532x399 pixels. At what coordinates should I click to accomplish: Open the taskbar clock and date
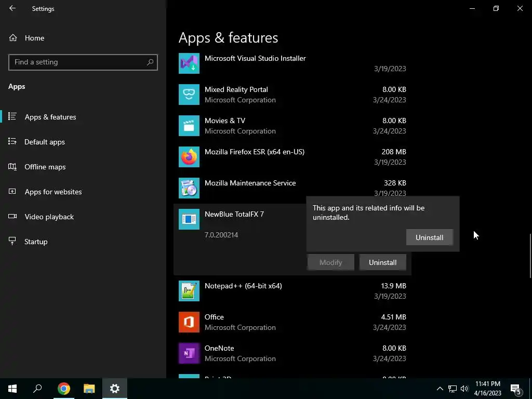pyautogui.click(x=487, y=389)
